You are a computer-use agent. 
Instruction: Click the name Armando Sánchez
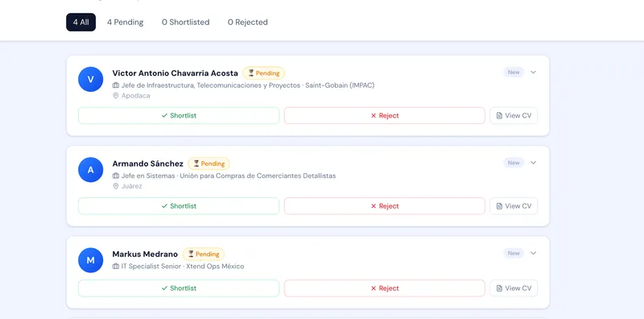click(x=148, y=164)
